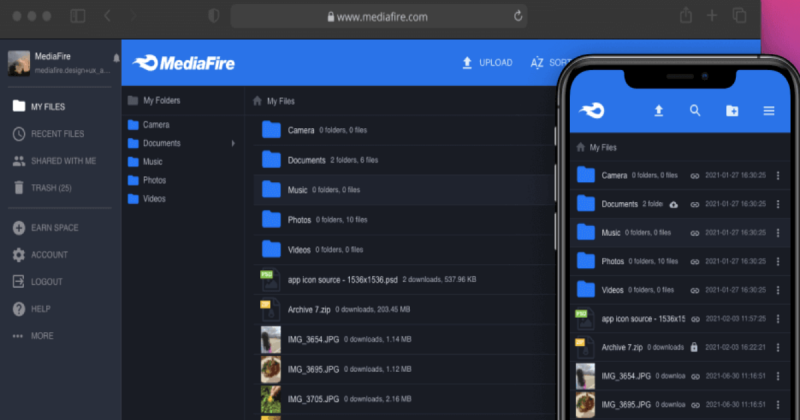The height and width of the screenshot is (420, 800).
Task: Select Music in the My Folders tree
Action: tap(145, 162)
